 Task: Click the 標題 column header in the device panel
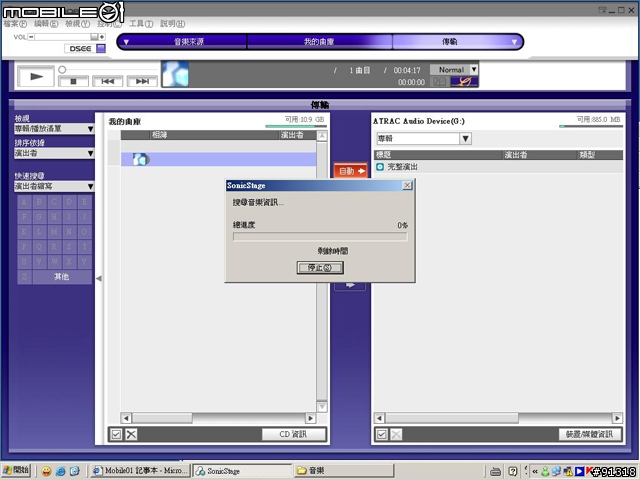(438, 155)
